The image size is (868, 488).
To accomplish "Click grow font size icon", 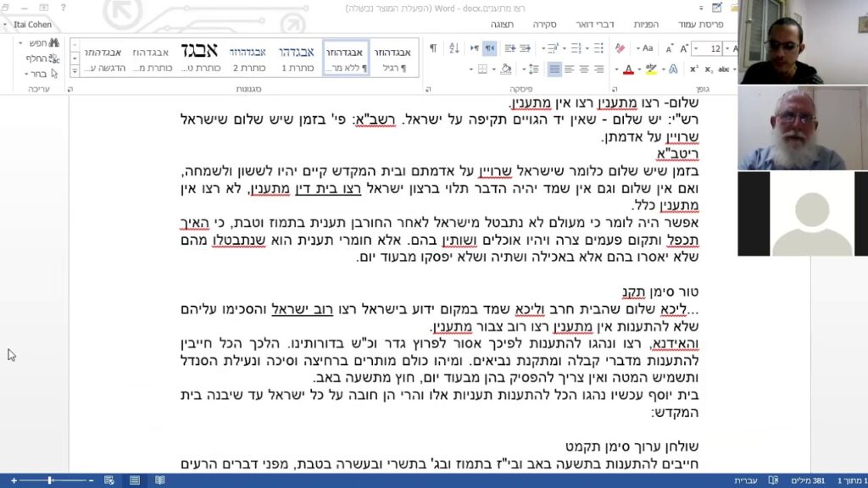I will (x=684, y=48).
